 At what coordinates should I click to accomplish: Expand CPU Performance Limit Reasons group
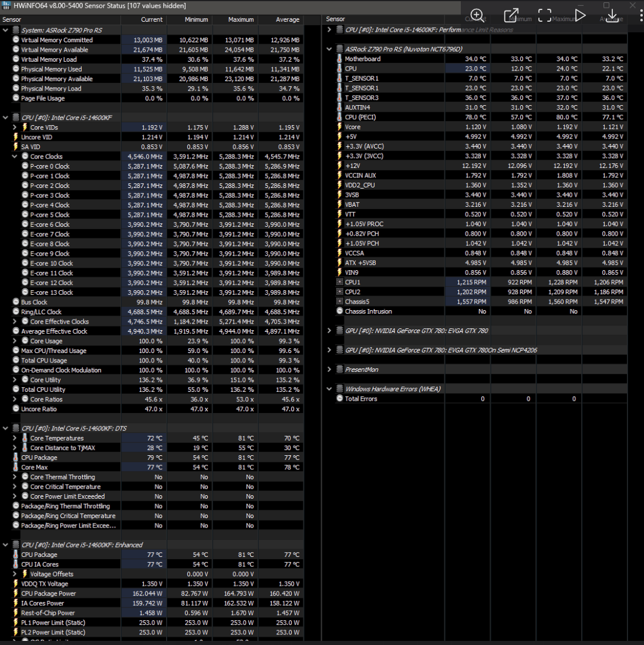click(329, 30)
